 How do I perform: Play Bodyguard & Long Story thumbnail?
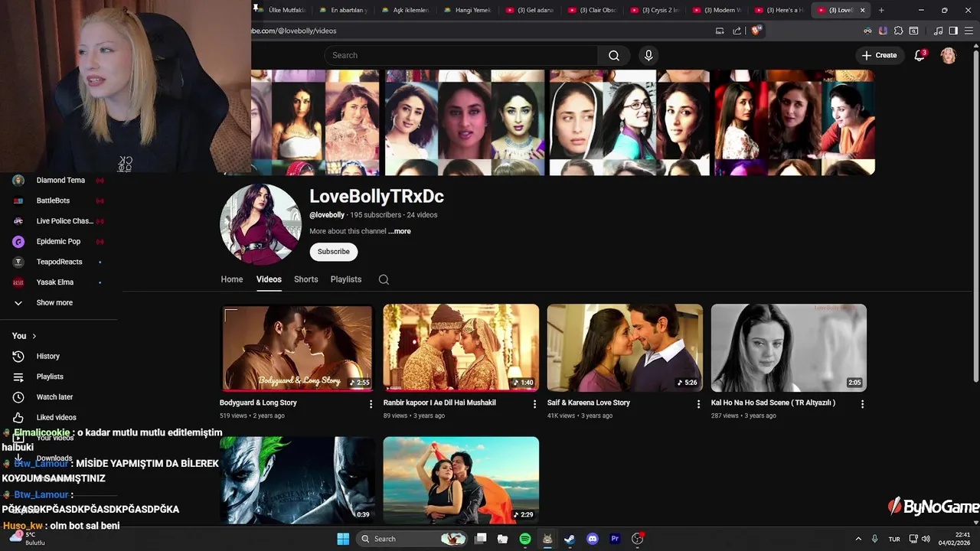297,348
